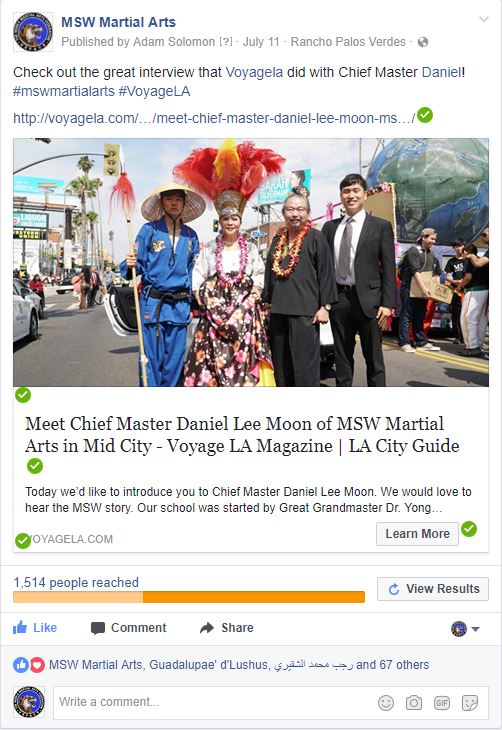Image resolution: width=502 pixels, height=730 pixels.
Task: Click the Learn More button
Action: [x=417, y=534]
